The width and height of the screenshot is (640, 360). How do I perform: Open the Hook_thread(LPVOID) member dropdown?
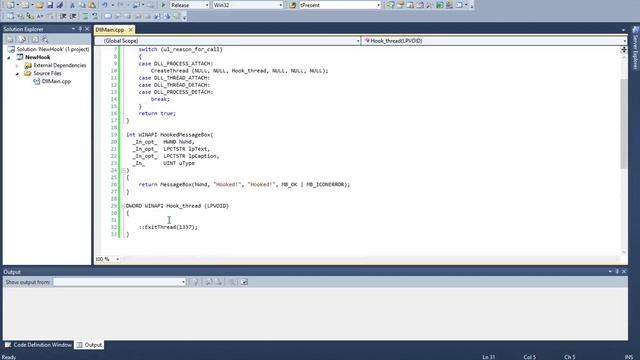click(x=624, y=41)
